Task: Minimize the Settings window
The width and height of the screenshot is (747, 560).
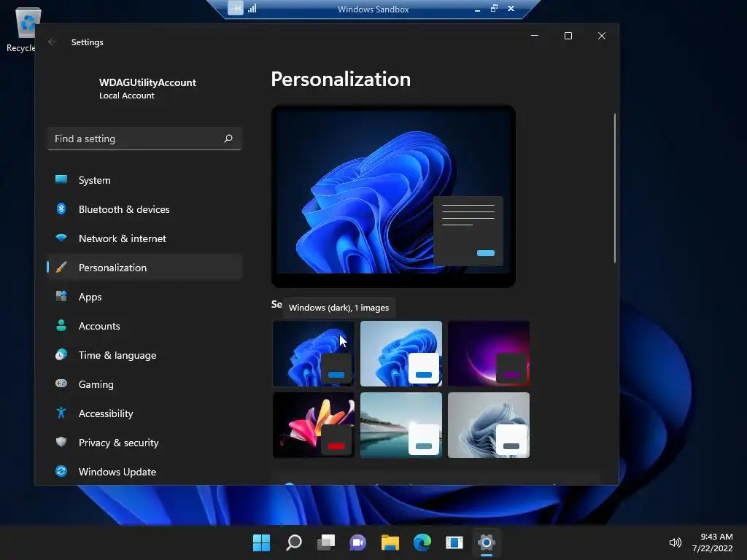Action: click(535, 36)
